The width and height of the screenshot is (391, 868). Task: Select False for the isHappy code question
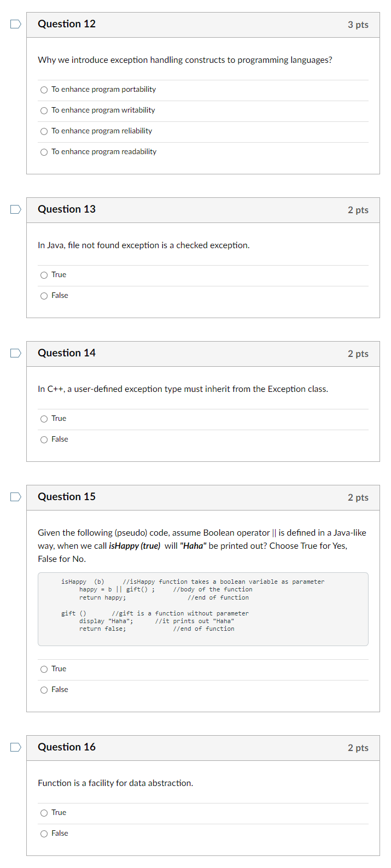[x=44, y=690]
